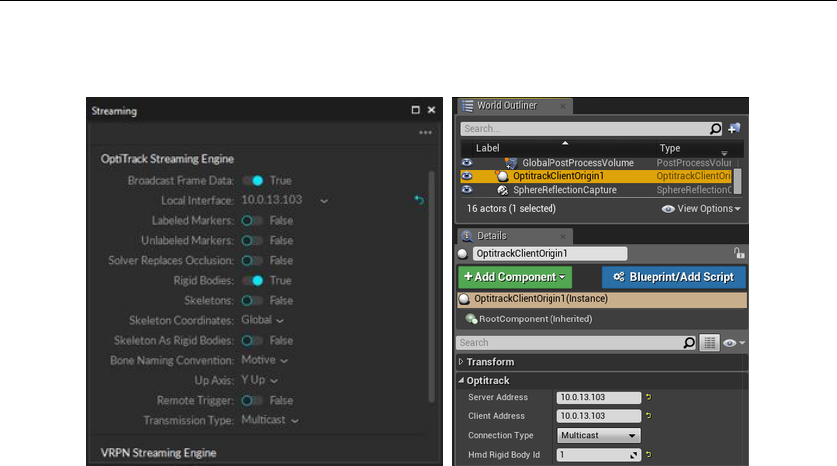Click the Details tab magnifier icon
This screenshot has width=837, height=466.
[467, 236]
